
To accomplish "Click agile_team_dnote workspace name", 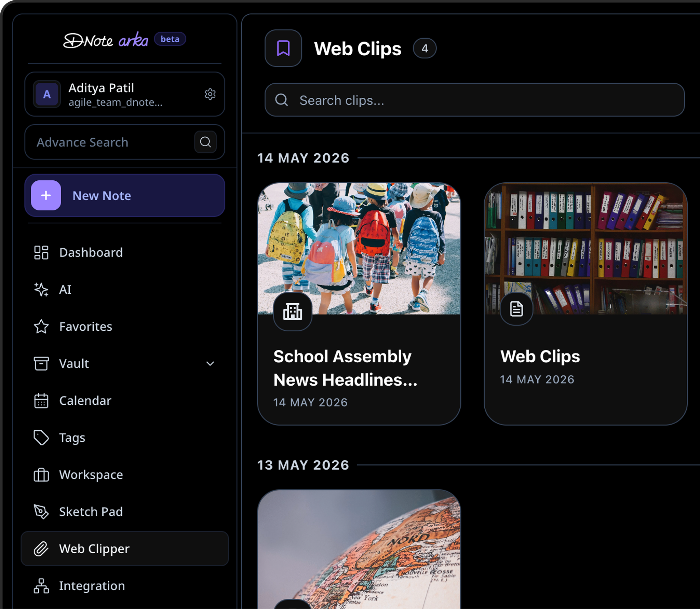I will (x=116, y=102).
